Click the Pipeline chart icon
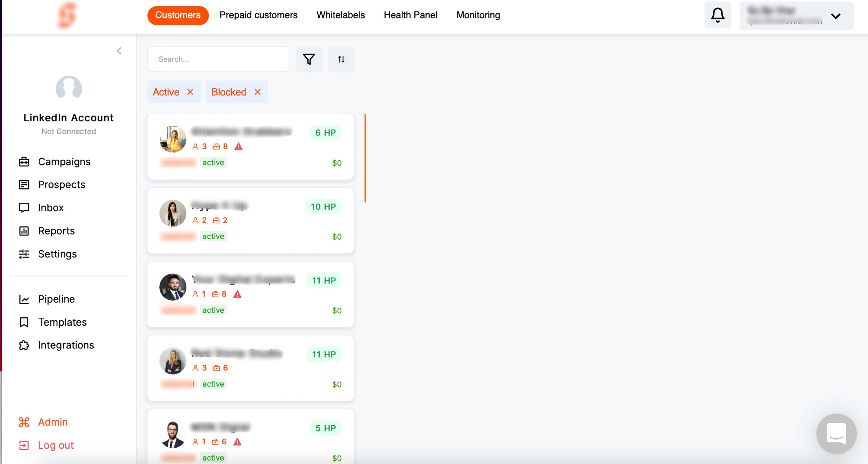The image size is (868, 464). (x=24, y=299)
